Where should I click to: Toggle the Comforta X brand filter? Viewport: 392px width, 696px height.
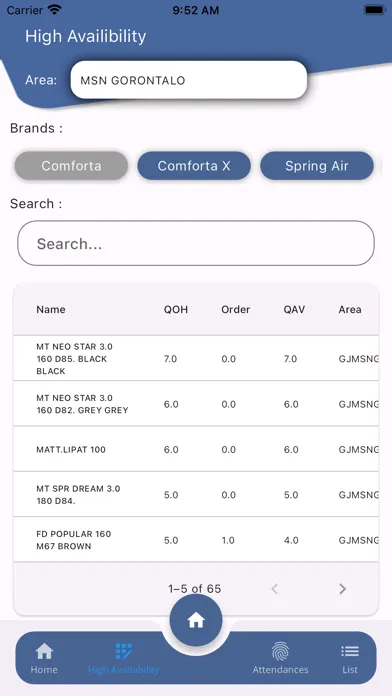point(194,166)
